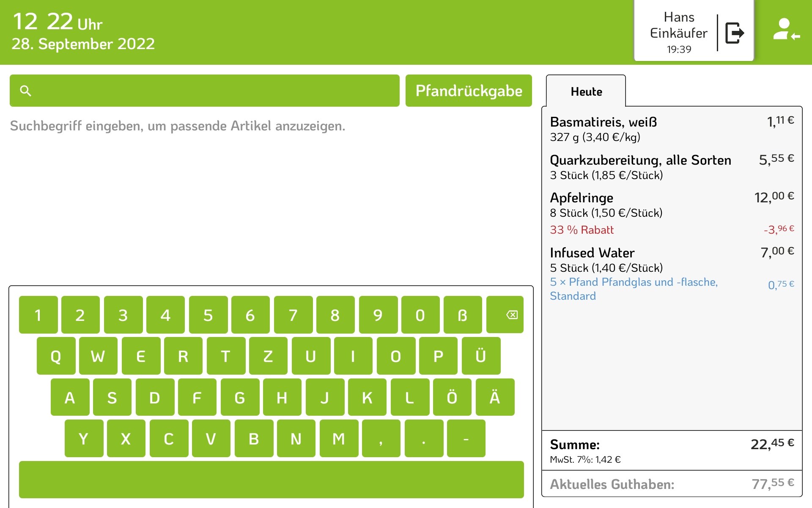Click the 33 % Rabatt discount line

pos(672,230)
